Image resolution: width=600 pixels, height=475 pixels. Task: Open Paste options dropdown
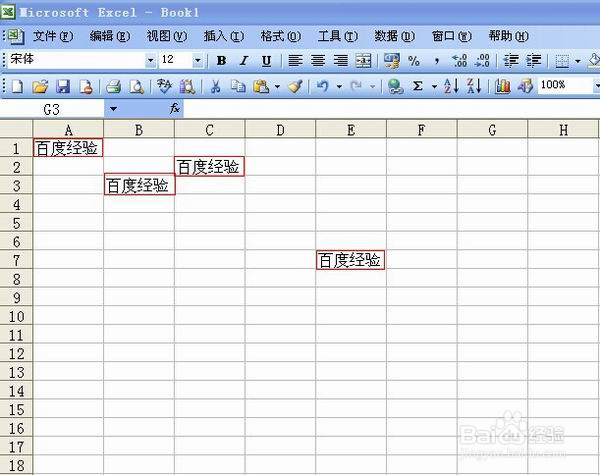pyautogui.click(x=277, y=86)
